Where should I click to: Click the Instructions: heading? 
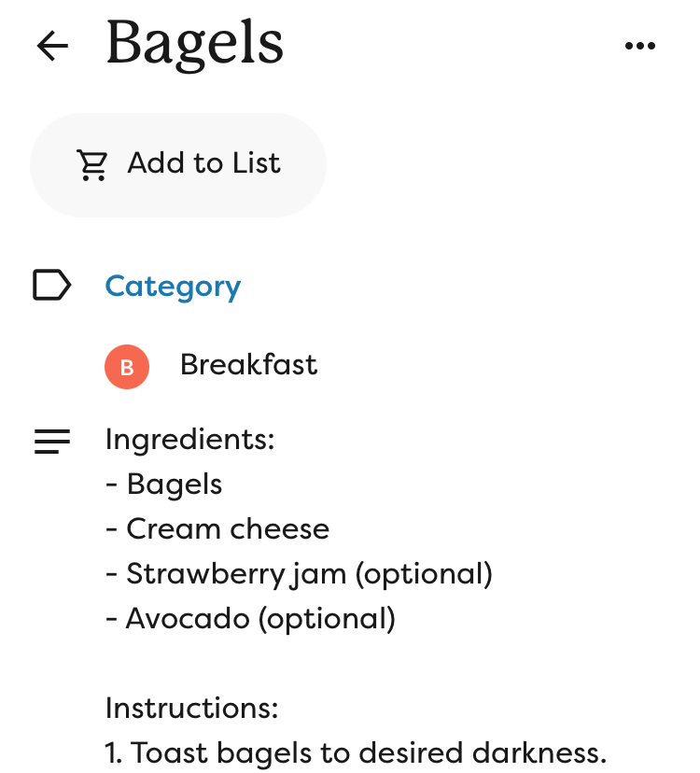[191, 708]
